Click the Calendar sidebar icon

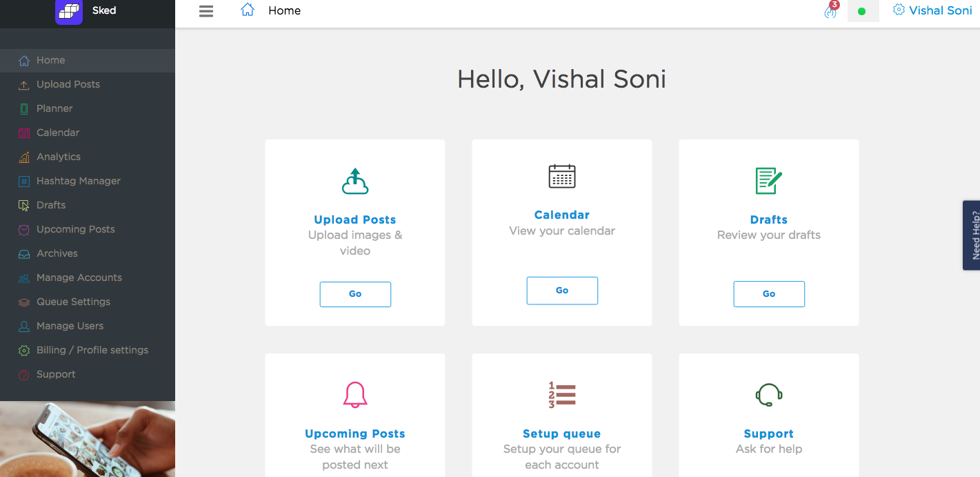(24, 133)
